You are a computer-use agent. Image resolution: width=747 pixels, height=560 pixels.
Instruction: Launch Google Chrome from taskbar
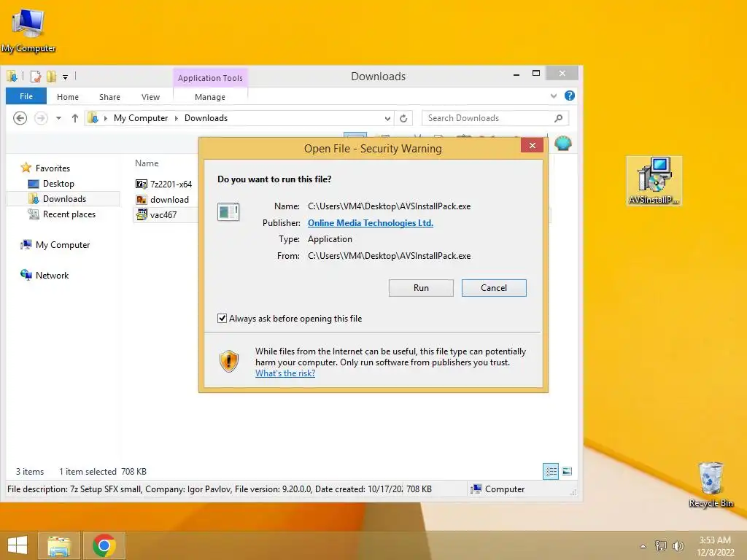104,545
